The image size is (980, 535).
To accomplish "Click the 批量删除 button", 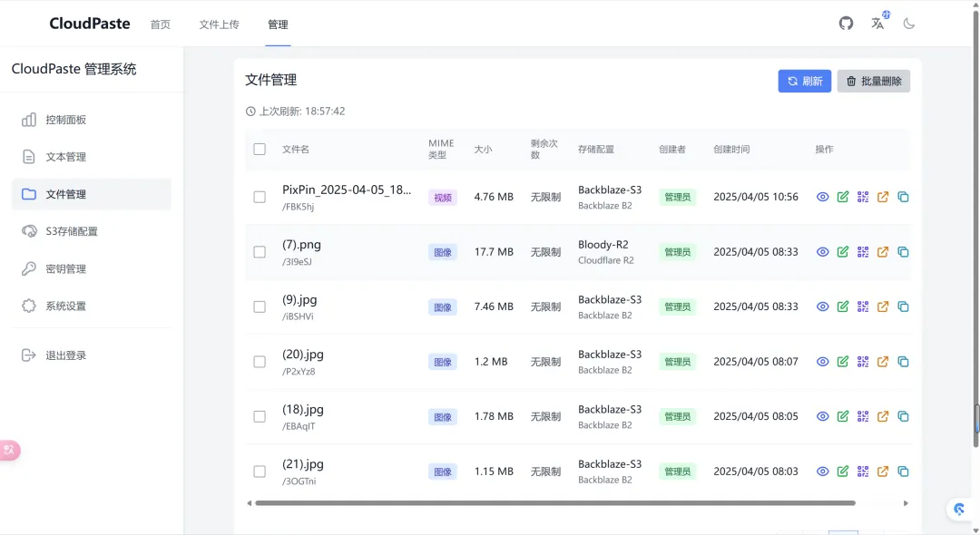I will click(874, 81).
